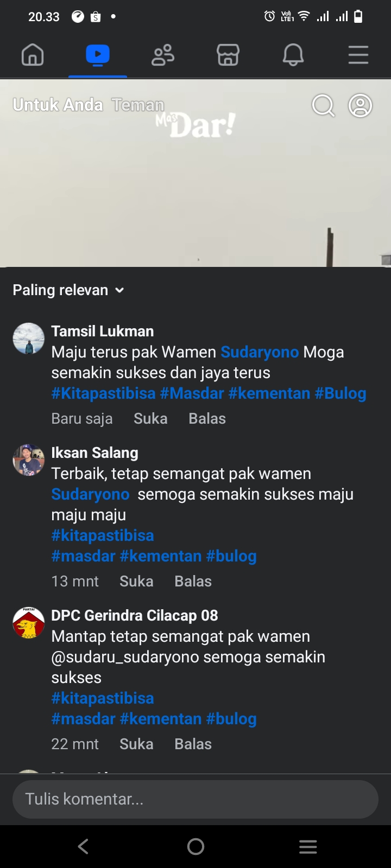Image resolution: width=391 pixels, height=868 pixels.
Task: Open Sudaryono mention in Iksan Salang's comment
Action: (x=90, y=494)
